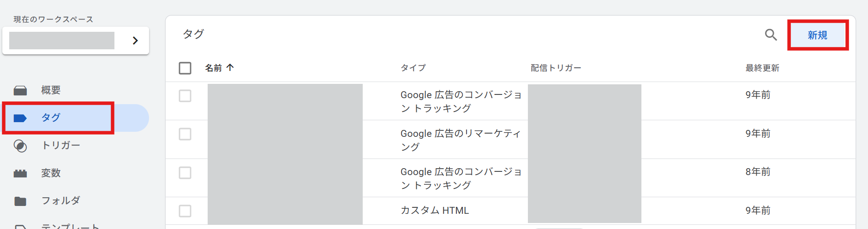Viewport: 868px width, 229px height.
Task: Open the トリガー menu item
Action: click(x=61, y=146)
